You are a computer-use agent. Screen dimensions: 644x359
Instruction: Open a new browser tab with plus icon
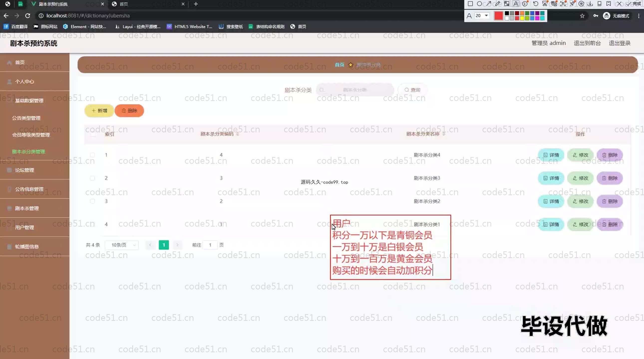tap(196, 4)
